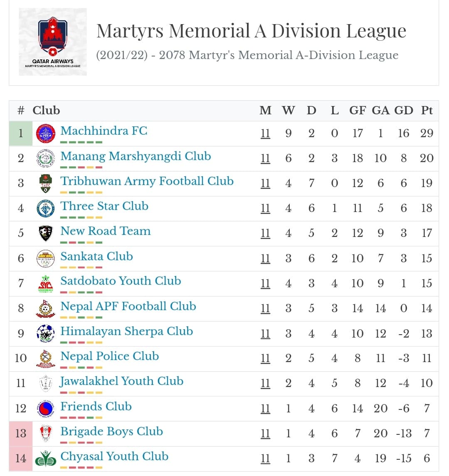
Task: Click the Nepal Police Club form indicators
Action: pos(81,367)
